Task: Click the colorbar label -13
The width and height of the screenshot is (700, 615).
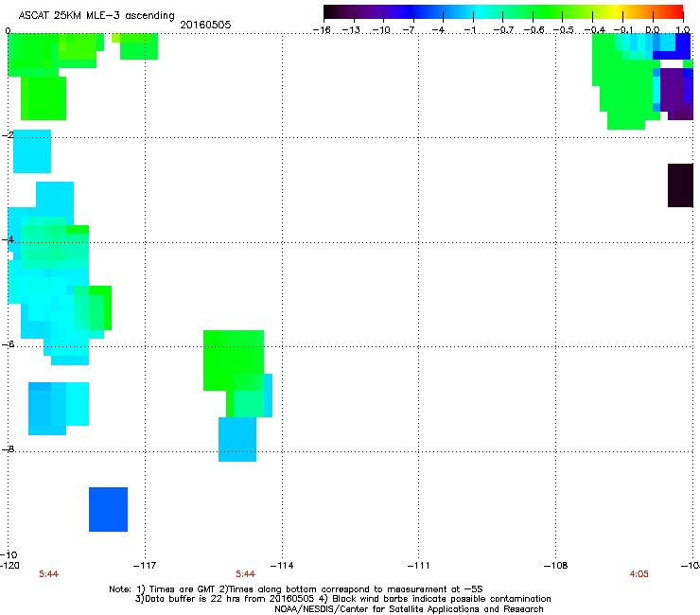Action: point(351,30)
